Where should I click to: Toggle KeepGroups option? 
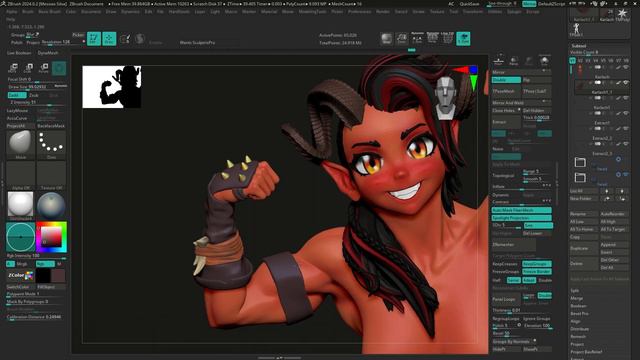(537, 264)
